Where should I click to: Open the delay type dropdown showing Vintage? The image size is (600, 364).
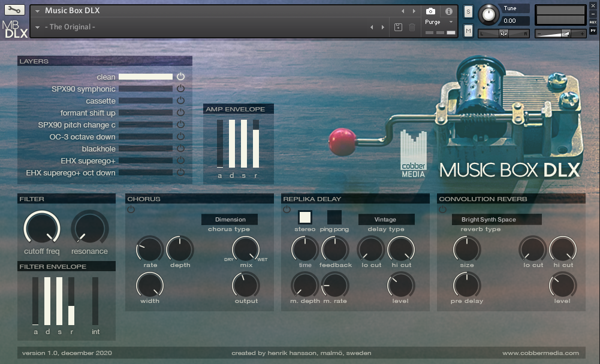[x=386, y=220]
